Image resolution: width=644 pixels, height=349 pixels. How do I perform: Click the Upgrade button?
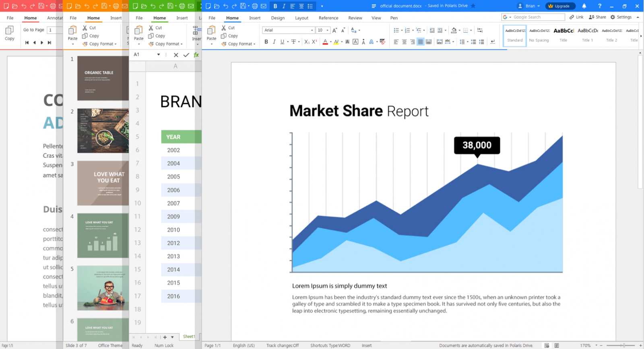560,6
